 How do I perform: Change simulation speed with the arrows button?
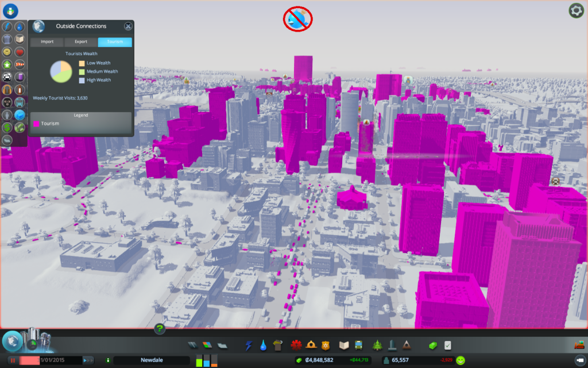(88, 361)
